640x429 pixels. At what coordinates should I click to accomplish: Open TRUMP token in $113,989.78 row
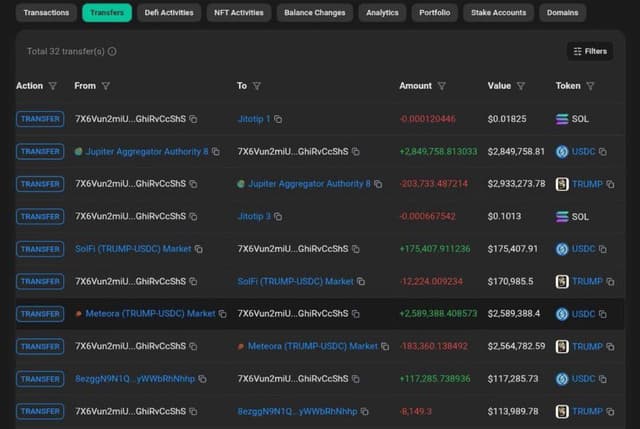pyautogui.click(x=587, y=411)
